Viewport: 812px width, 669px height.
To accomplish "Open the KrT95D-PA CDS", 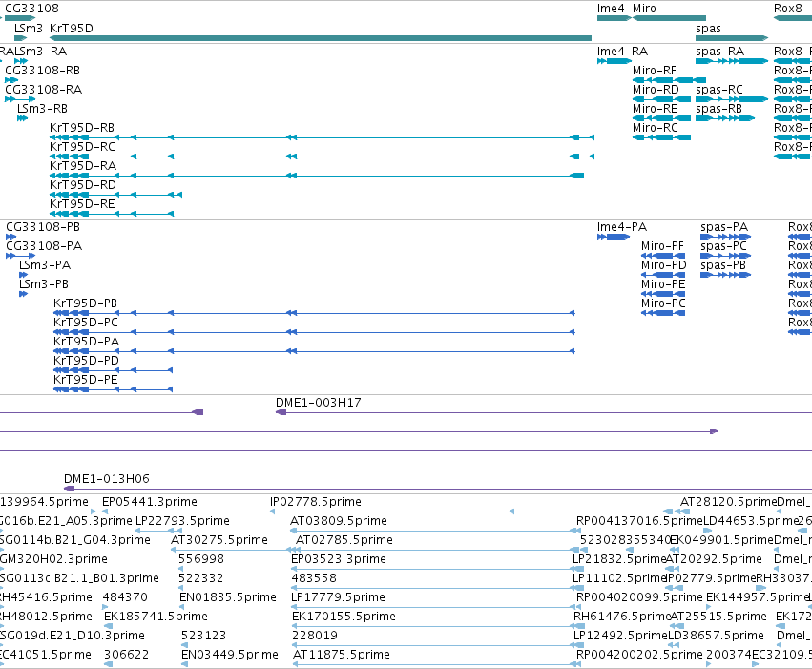I will point(314,351).
